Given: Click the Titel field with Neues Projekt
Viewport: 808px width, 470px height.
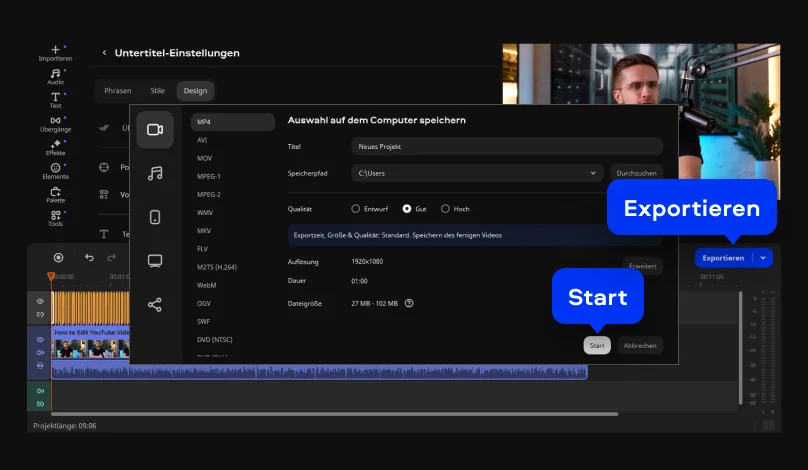Looking at the screenshot, I should pyautogui.click(x=506, y=146).
